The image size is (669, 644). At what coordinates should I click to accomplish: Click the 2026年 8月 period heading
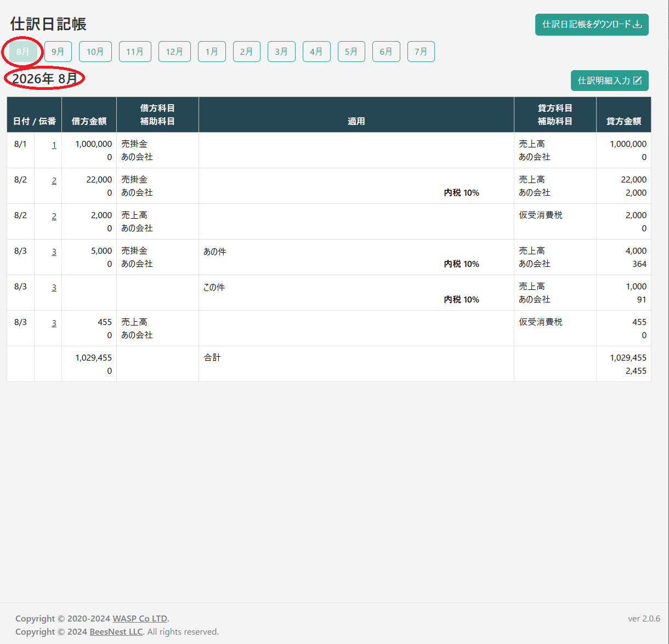(45, 79)
